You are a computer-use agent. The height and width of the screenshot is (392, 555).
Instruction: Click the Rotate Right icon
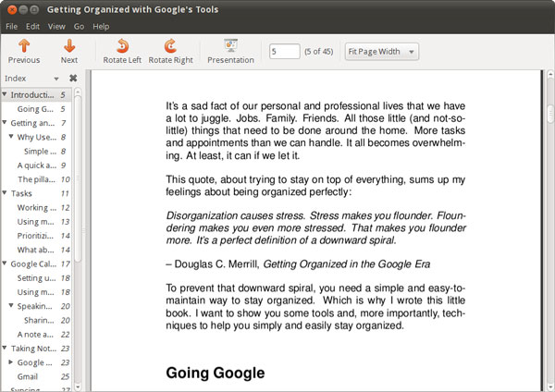(x=170, y=46)
